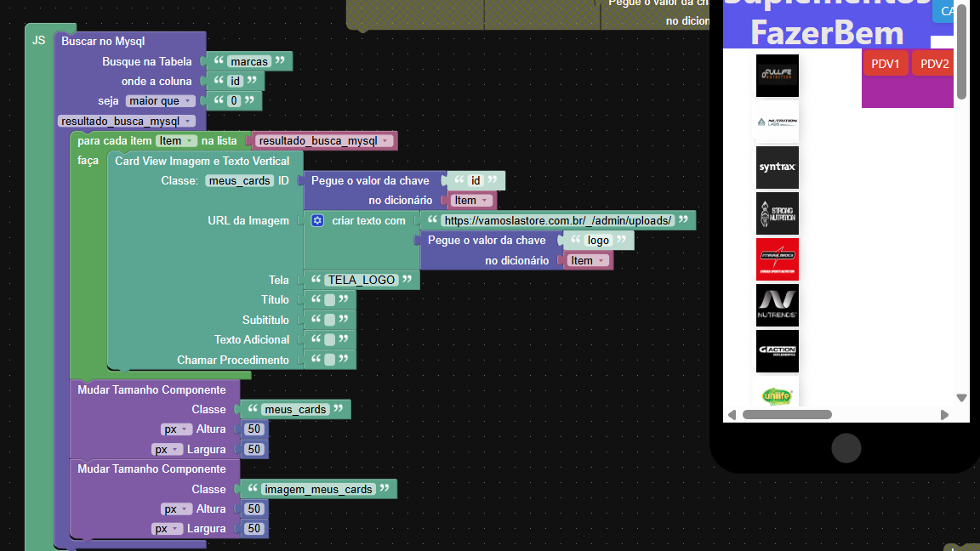
Task: Tap the red Integralmedica logo card
Action: [x=777, y=259]
